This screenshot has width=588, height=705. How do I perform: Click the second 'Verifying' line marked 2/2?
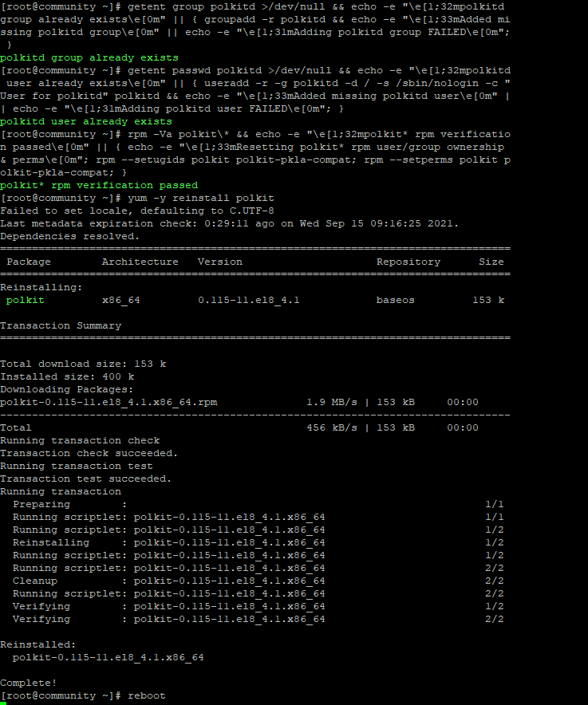tap(258, 619)
